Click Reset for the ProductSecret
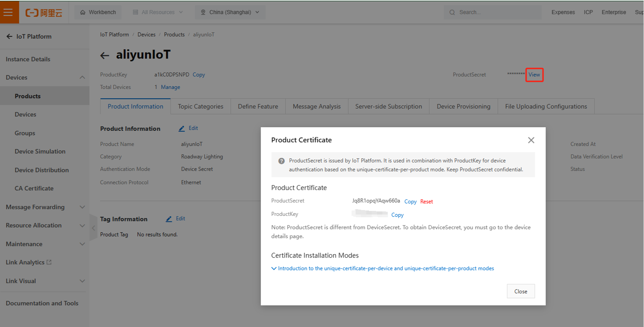Viewport: 644px width, 327px height. click(x=426, y=202)
